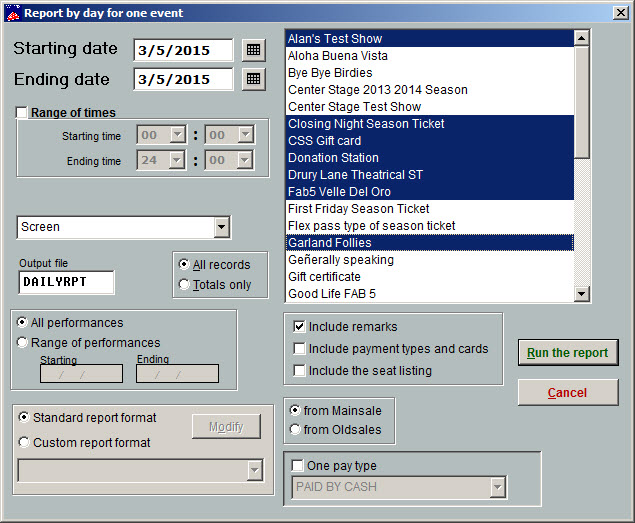Viewport: 635px width, 523px height.
Task: Open Ending time minutes dropdown
Action: click(x=245, y=160)
